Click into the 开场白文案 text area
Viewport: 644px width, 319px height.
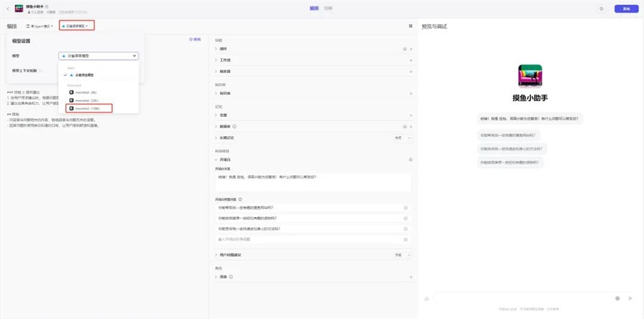[313, 182]
